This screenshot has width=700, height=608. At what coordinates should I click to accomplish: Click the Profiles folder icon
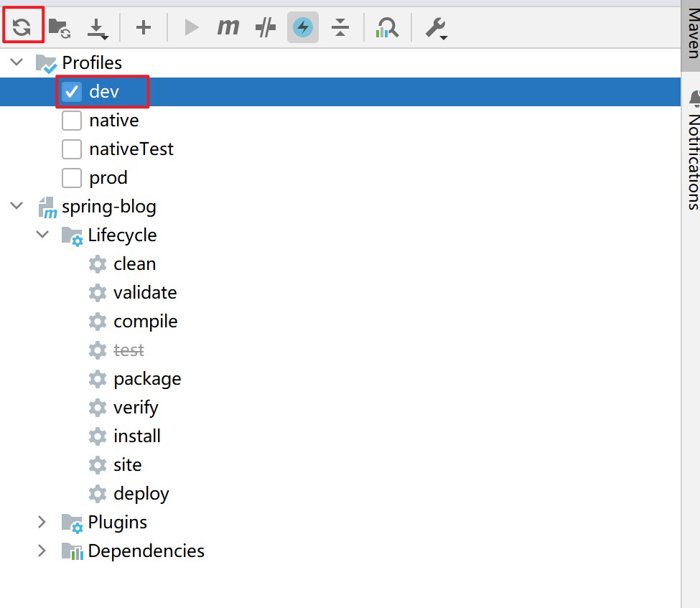click(46, 64)
